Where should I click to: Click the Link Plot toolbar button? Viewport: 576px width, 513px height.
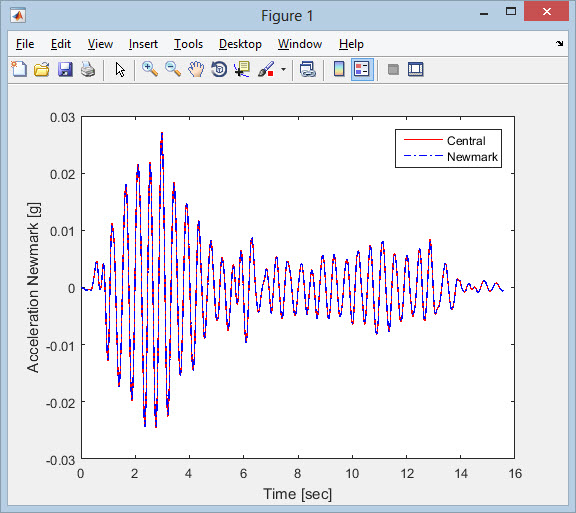tap(308, 69)
